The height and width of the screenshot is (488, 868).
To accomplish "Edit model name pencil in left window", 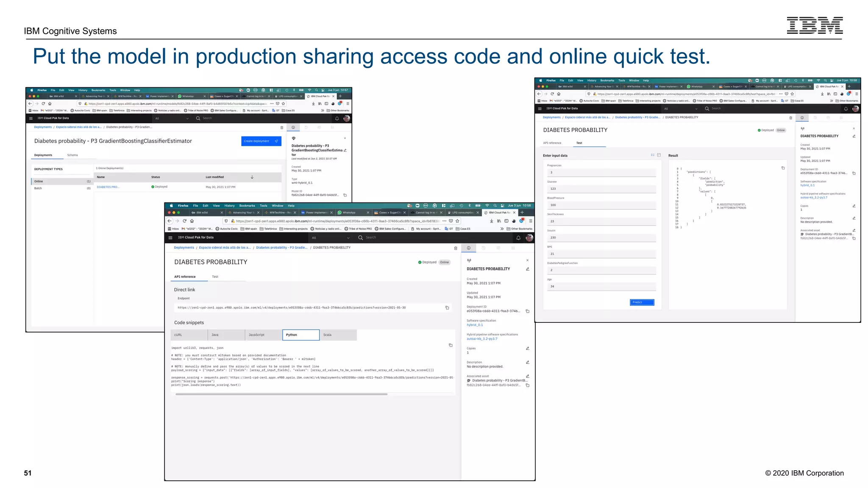I will click(x=345, y=150).
